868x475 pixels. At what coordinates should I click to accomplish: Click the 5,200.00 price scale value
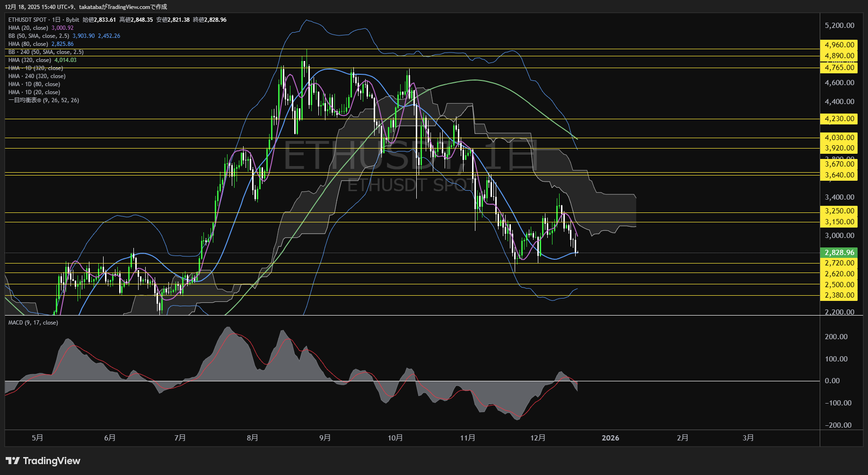coord(839,26)
